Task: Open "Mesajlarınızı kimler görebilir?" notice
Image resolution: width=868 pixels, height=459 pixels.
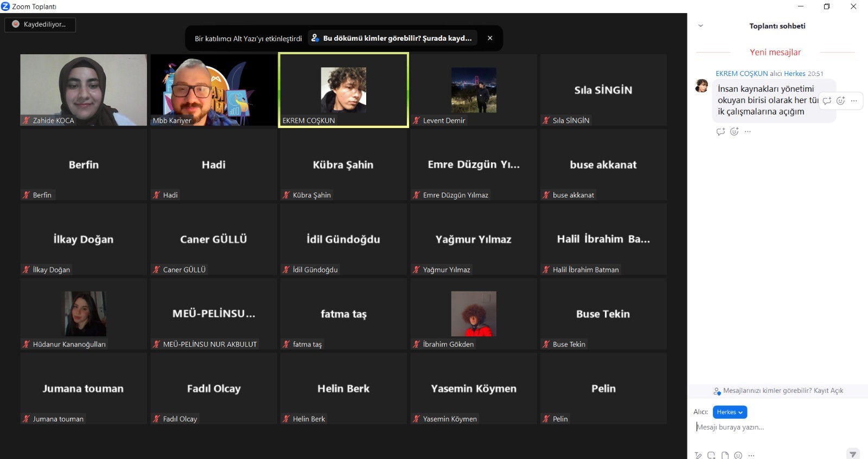Action: tap(778, 391)
